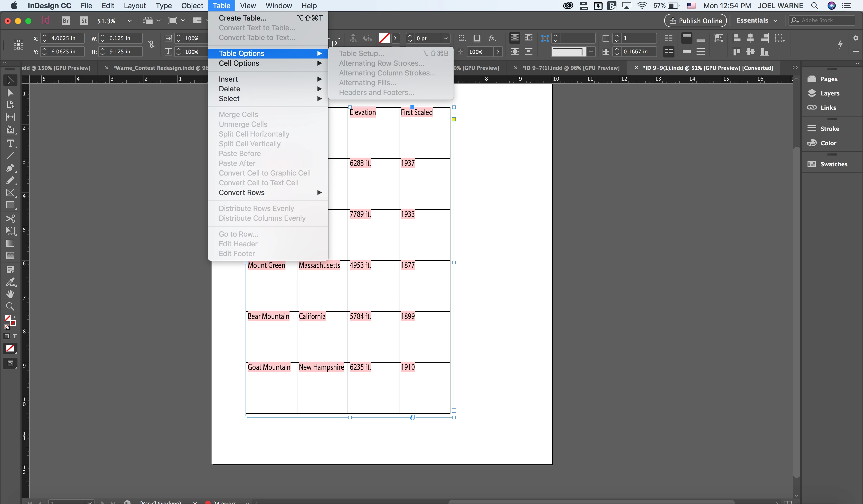
Task: Click the X position input field
Action: tap(66, 38)
